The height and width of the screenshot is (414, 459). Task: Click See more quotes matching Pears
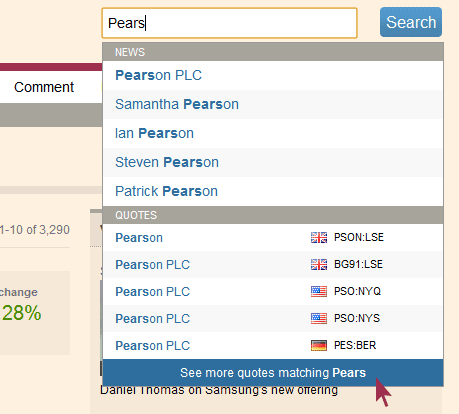273,373
